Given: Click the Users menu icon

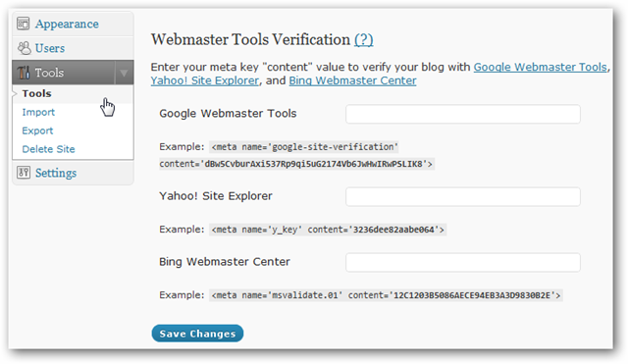Looking at the screenshot, I should pos(24,48).
